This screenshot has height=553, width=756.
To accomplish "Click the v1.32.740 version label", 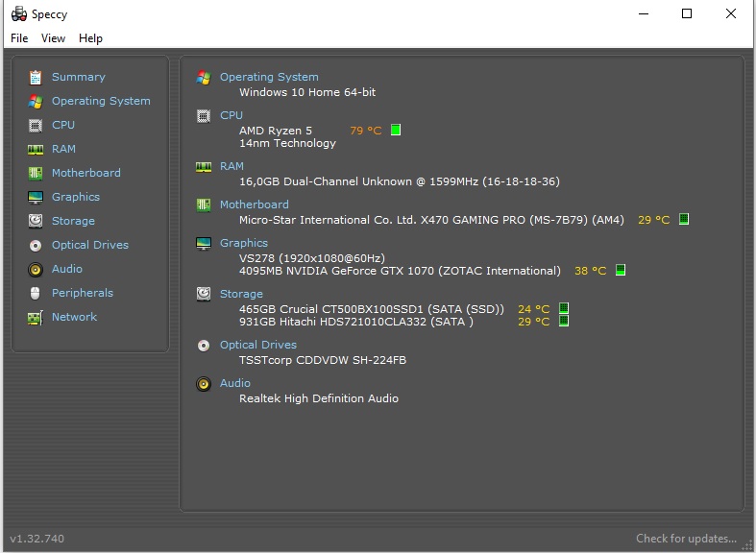I will click(x=37, y=539).
